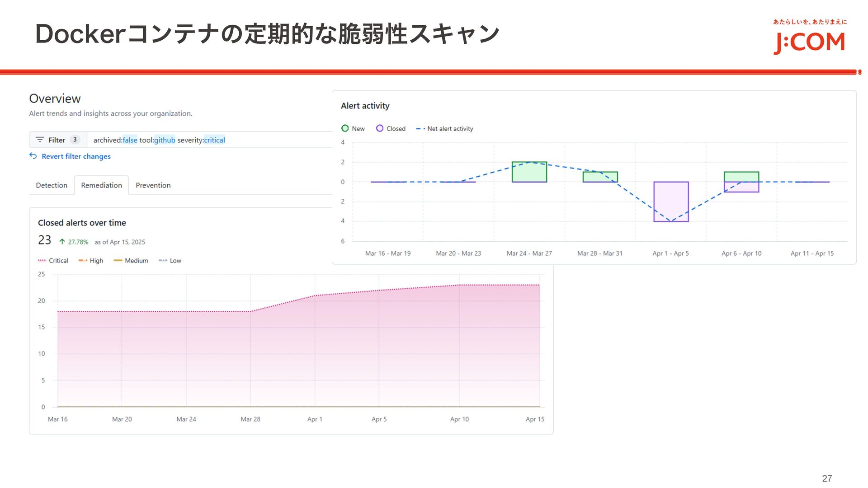Click the Filter lines icon
The image size is (868, 488).
40,140
